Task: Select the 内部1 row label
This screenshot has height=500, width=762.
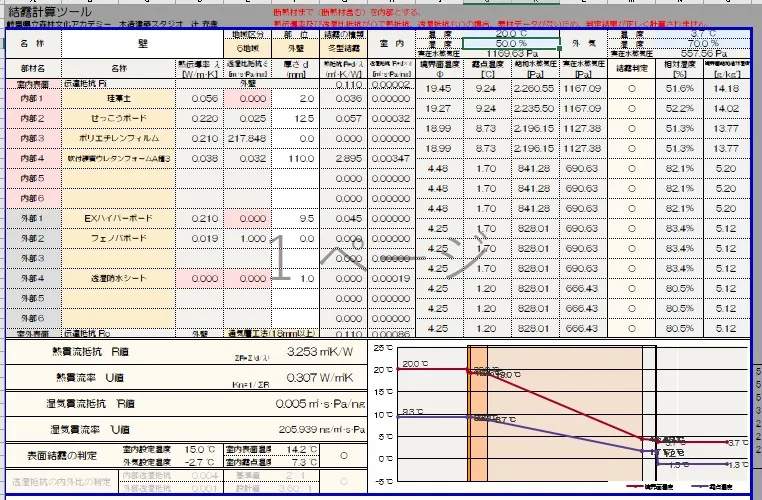Action: pos(31,99)
